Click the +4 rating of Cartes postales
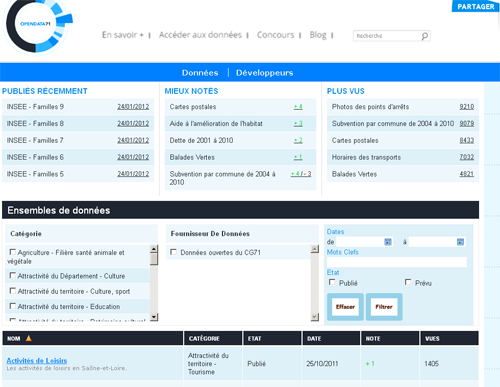The height and width of the screenshot is (387, 500). [298, 107]
